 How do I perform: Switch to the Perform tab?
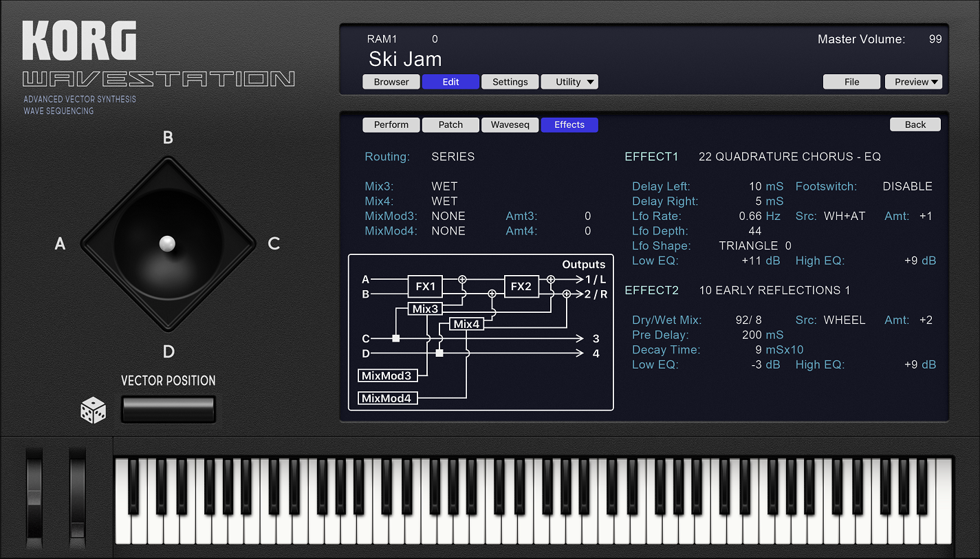(x=391, y=124)
